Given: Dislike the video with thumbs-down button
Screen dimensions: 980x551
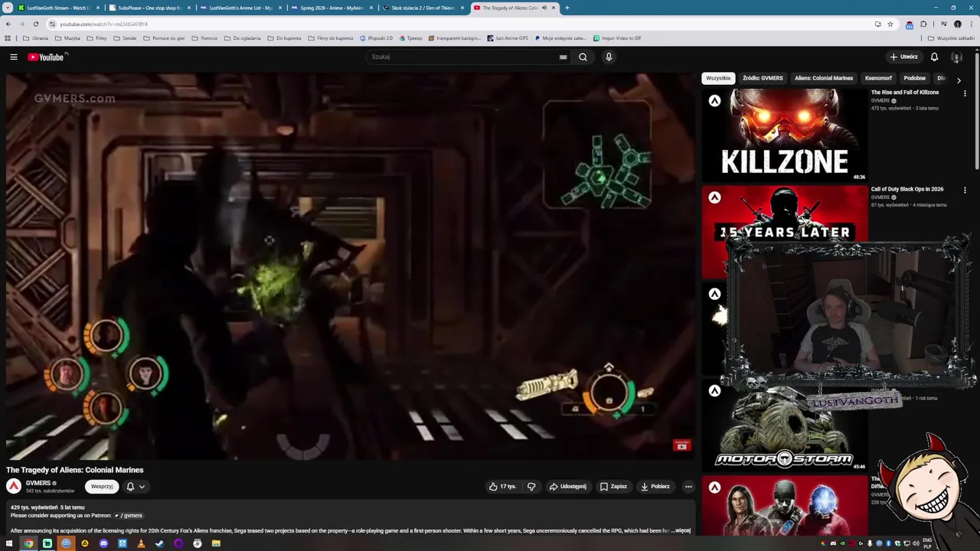Looking at the screenshot, I should point(531,486).
